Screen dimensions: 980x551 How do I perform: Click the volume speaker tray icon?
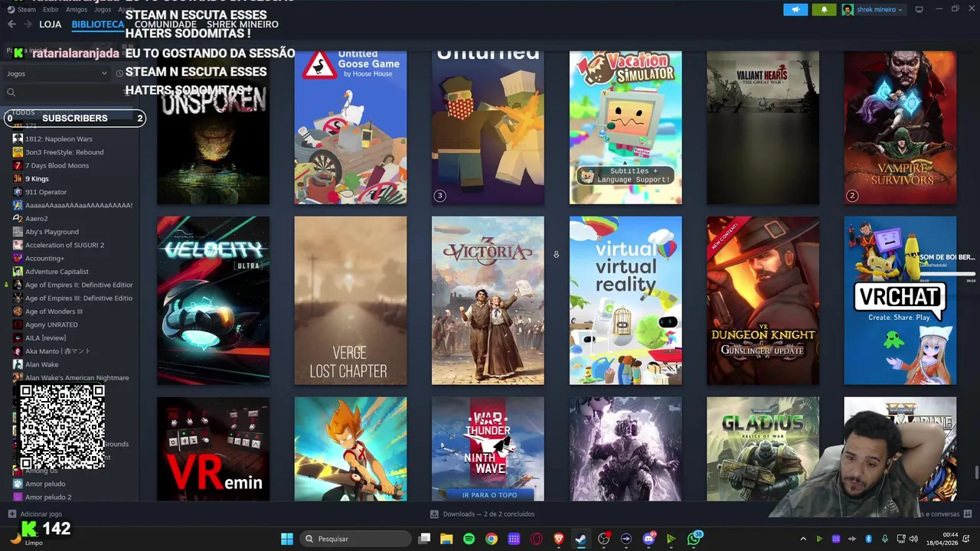[x=913, y=539]
